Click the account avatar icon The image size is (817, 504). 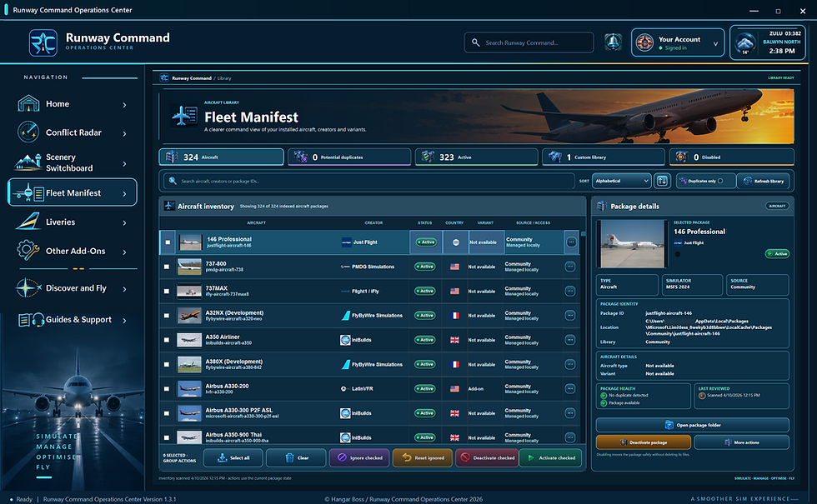(644, 42)
